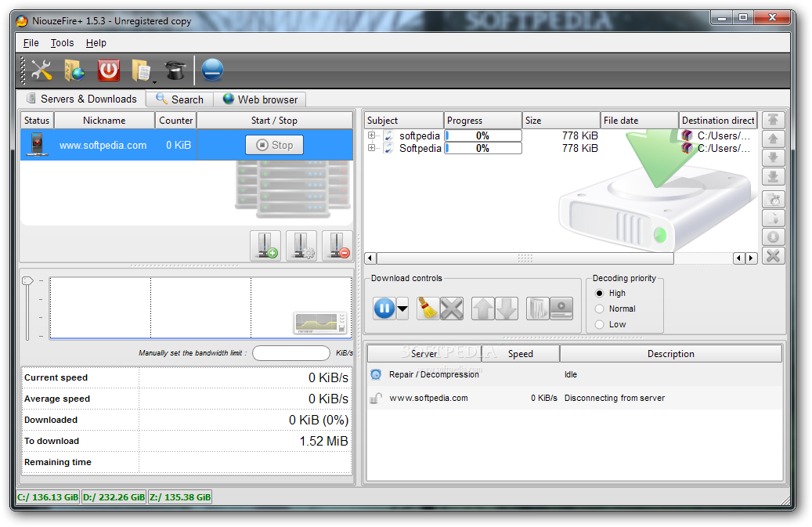Image resolution: width=812 pixels, height=527 pixels.
Task: Expand the capitalized Softpedia download entry
Action: [x=371, y=148]
